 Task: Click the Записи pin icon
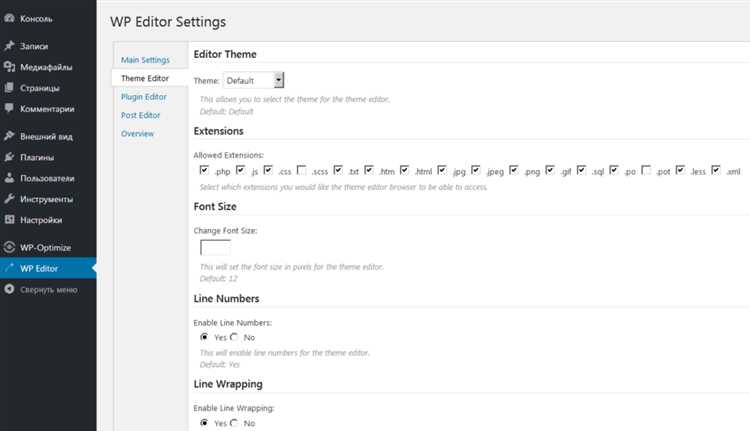click(x=9, y=46)
